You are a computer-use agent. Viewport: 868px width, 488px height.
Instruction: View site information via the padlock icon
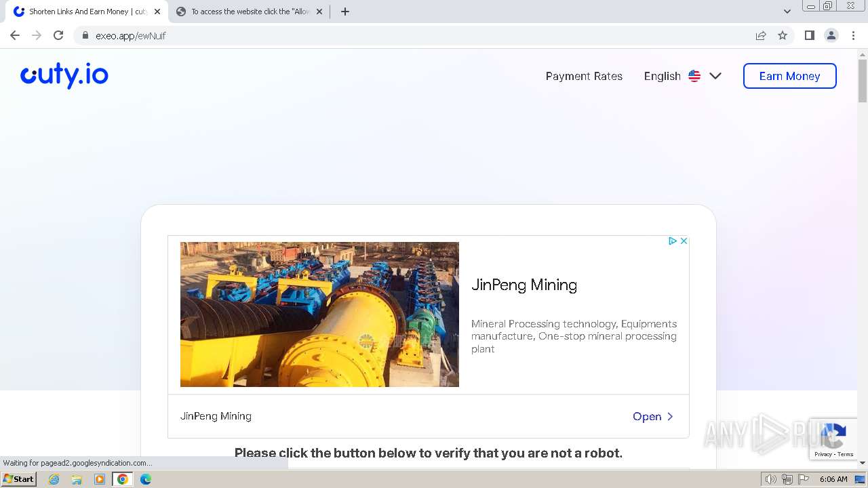click(85, 35)
